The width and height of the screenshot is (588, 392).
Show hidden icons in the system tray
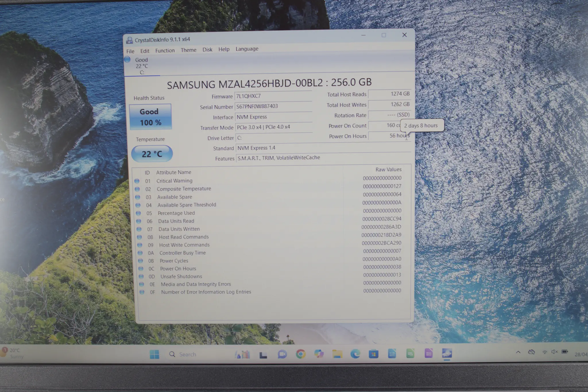(518, 352)
